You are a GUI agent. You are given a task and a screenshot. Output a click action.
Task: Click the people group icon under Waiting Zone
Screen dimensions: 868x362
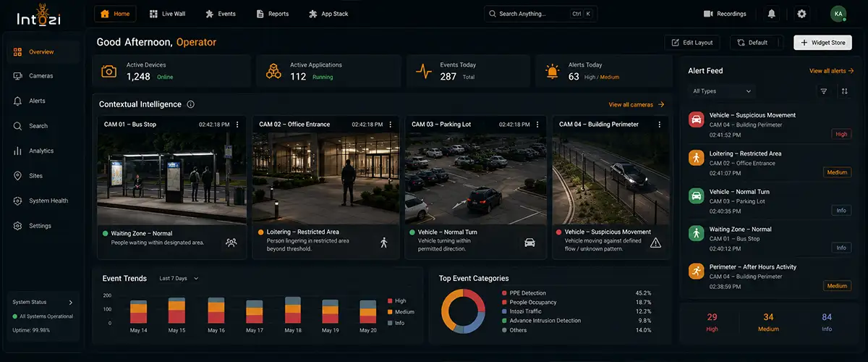click(x=231, y=243)
